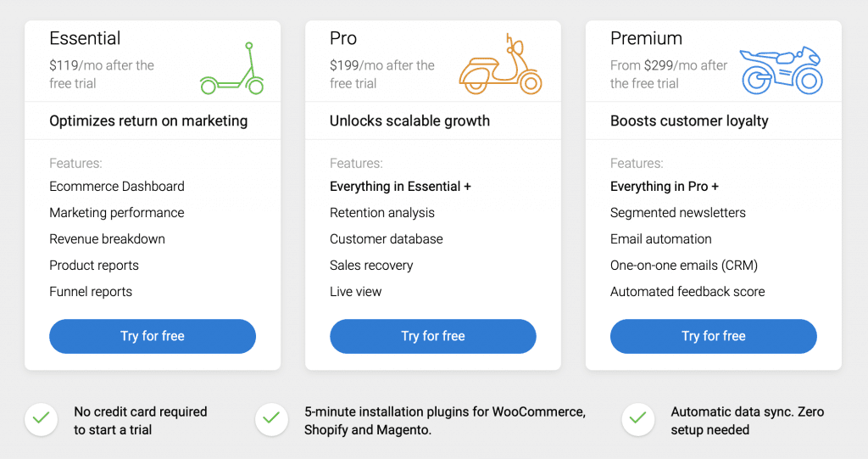Viewport: 868px width, 459px height.
Task: Click checkmark beside 5-minute installation plugins
Action: coord(271,419)
